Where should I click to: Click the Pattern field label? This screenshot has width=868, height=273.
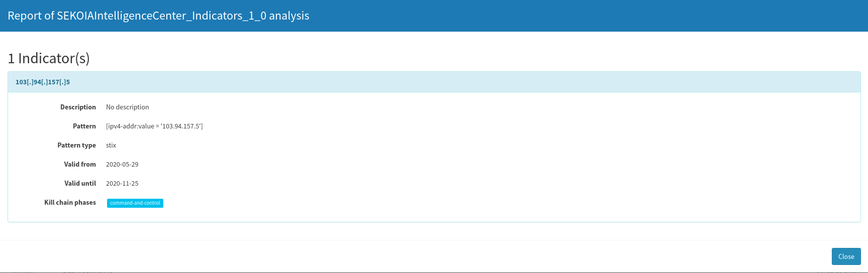pyautogui.click(x=84, y=126)
